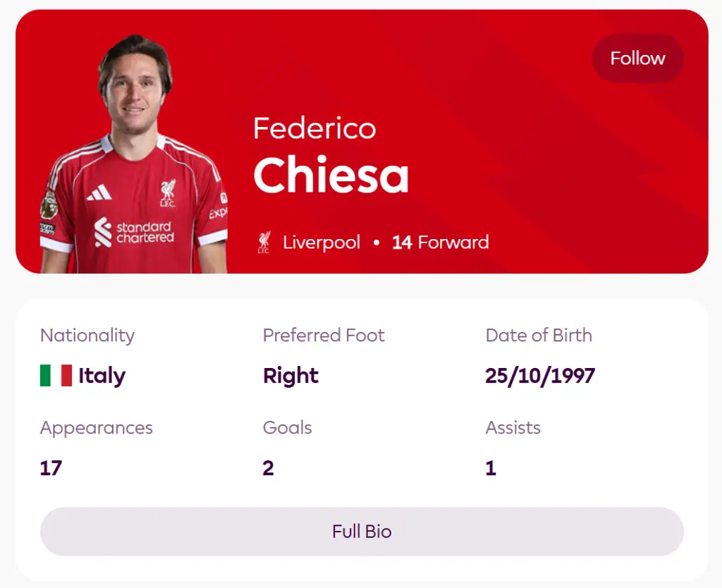Screen dimensions: 722x588
Task: Click the Right preferred foot value
Action: tap(290, 376)
